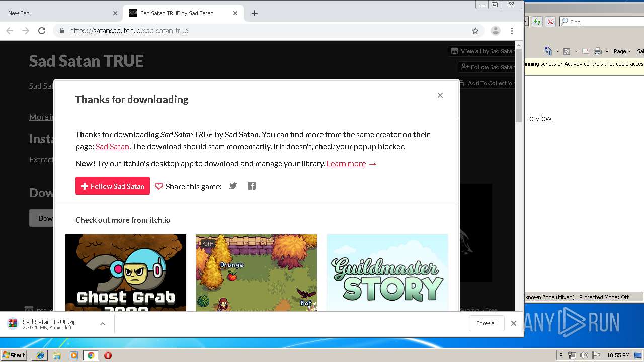This screenshot has height=362, width=644.
Task: Open Internet Explorer from taskbar
Action: (x=40, y=355)
